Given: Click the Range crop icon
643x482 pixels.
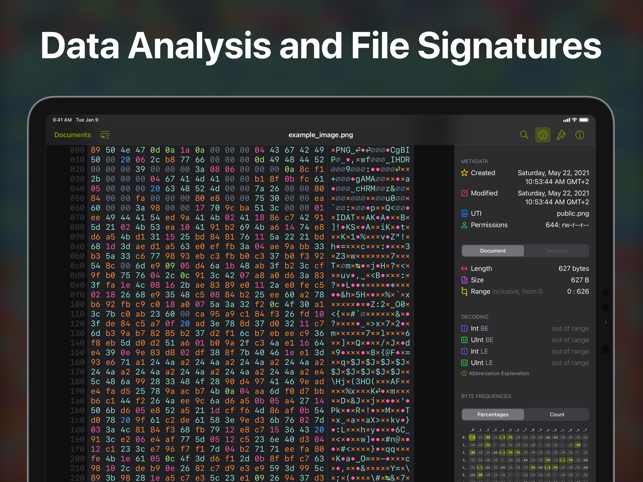Looking at the screenshot, I should click(464, 292).
